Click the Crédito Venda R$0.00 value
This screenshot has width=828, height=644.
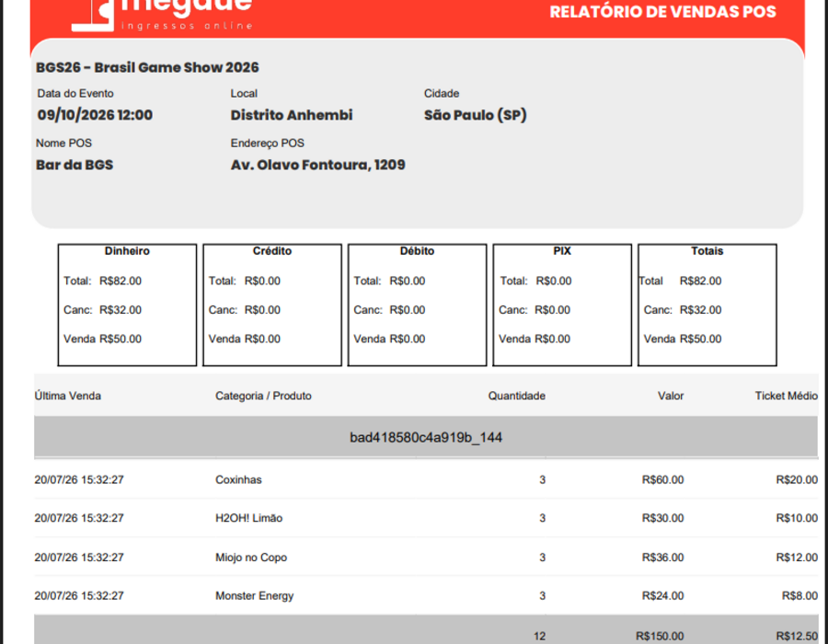[x=262, y=339]
